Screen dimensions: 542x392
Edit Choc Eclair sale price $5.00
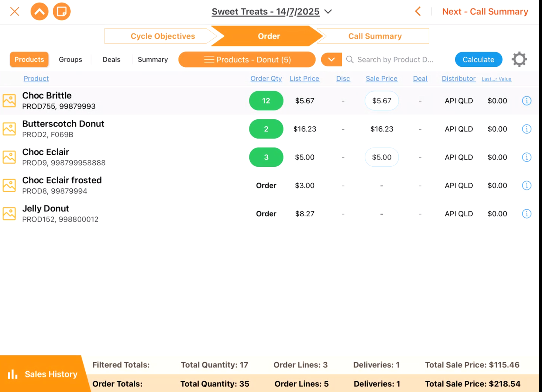coord(382,157)
